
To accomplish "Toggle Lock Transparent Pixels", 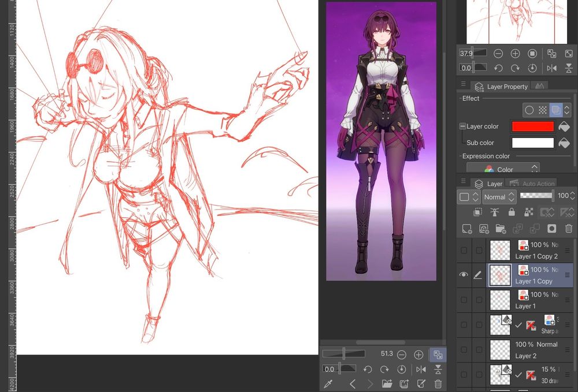I will (x=529, y=212).
